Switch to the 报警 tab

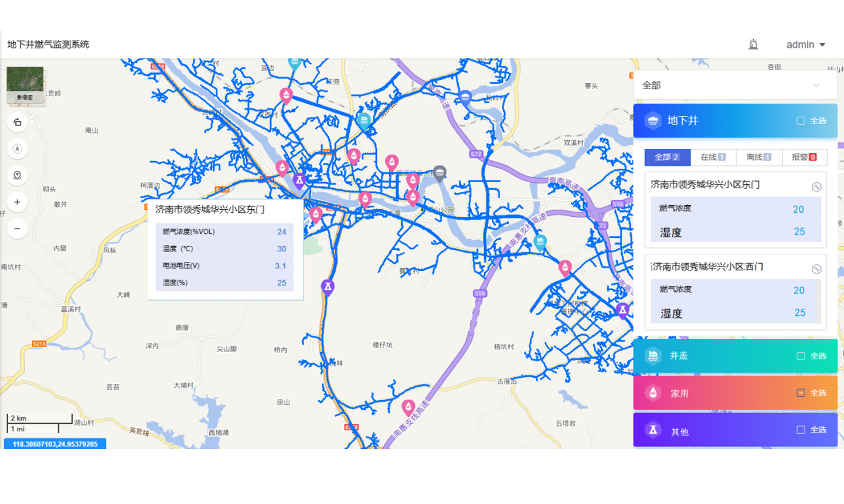(804, 157)
